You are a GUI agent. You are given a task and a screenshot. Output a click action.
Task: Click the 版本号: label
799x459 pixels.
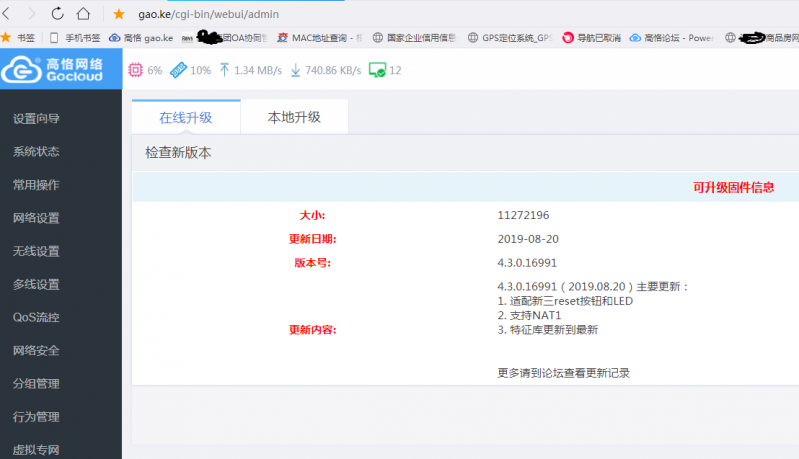pos(312,263)
